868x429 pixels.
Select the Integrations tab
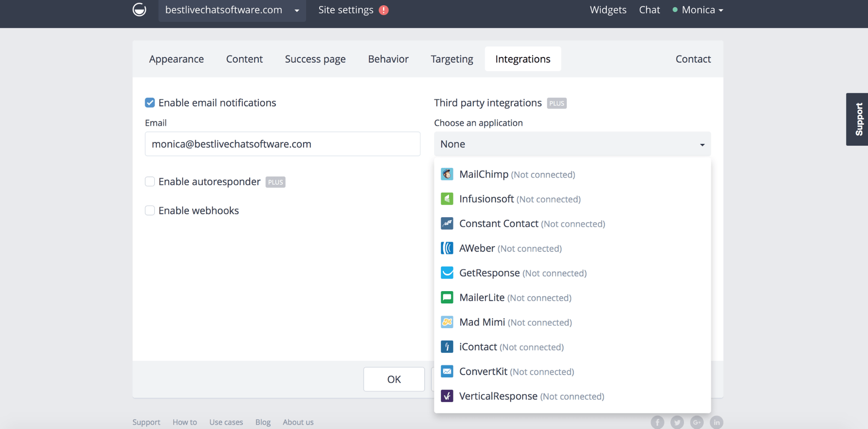(523, 59)
